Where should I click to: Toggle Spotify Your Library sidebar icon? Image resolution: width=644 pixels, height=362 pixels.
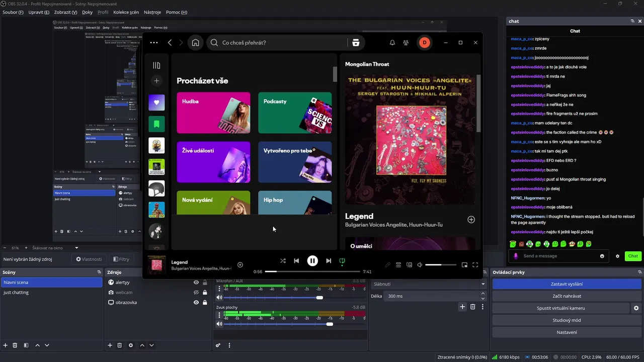[156, 65]
